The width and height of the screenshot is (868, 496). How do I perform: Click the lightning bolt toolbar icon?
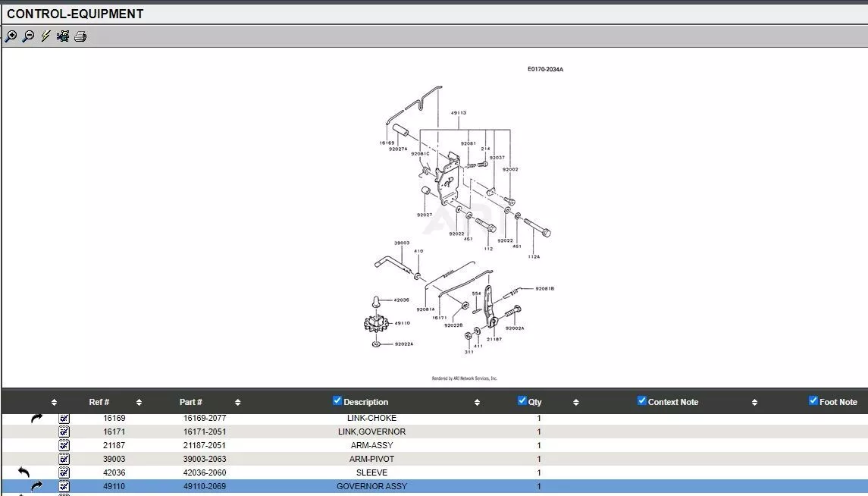45,36
